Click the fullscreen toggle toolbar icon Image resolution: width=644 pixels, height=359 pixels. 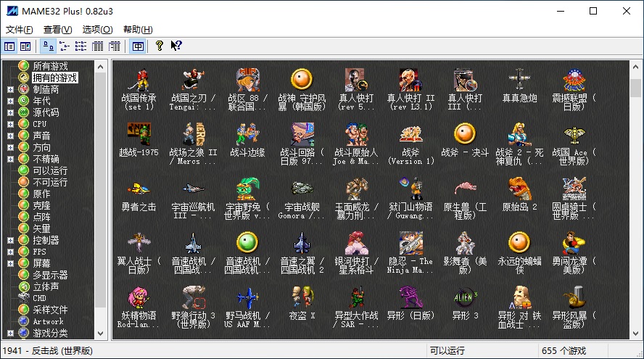(138, 46)
